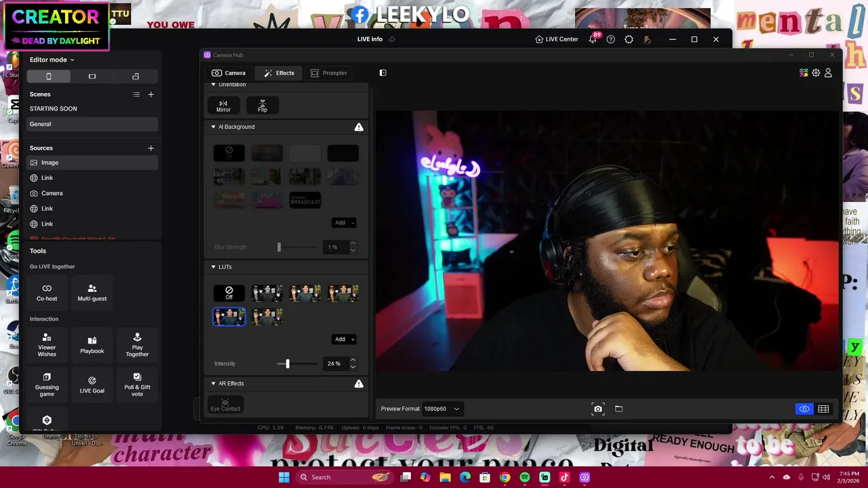Viewport: 868px width, 488px height.
Task: Collapse the AI Background section
Action: click(x=213, y=127)
